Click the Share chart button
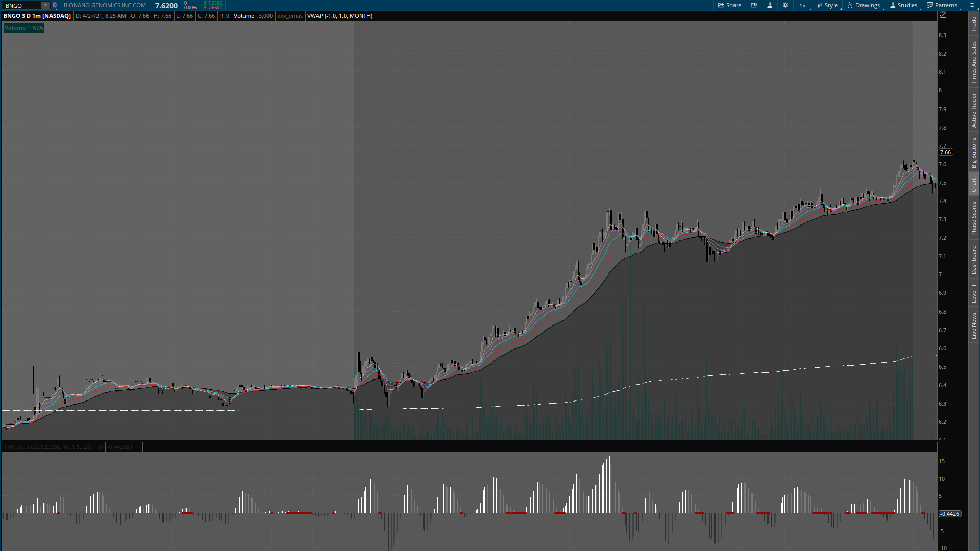 click(x=729, y=5)
